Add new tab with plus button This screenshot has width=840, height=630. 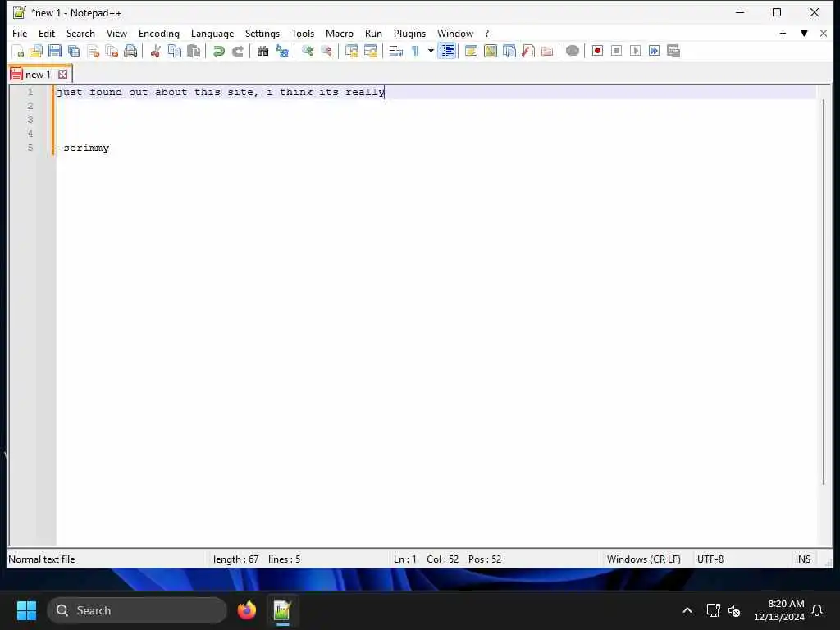[783, 33]
